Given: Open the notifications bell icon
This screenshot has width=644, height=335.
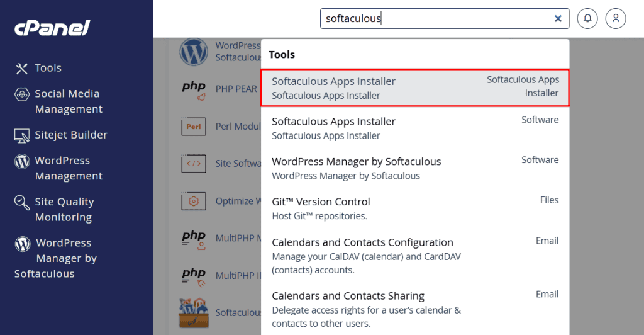Looking at the screenshot, I should pos(587,19).
